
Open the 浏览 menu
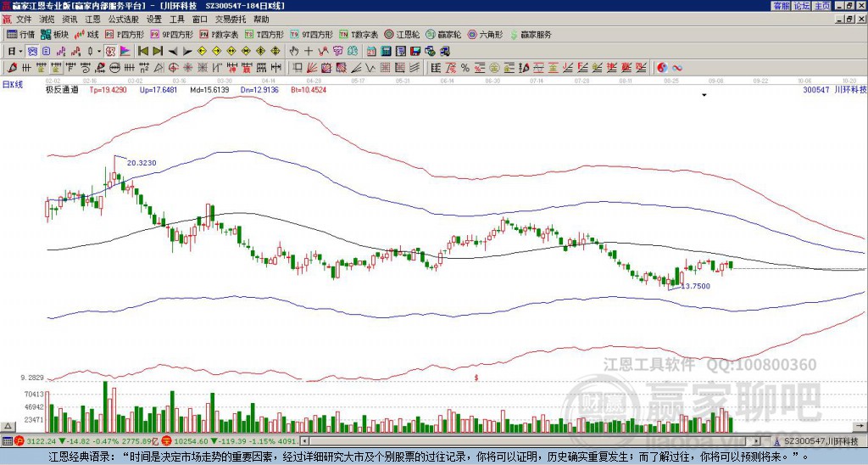pyautogui.click(x=47, y=20)
